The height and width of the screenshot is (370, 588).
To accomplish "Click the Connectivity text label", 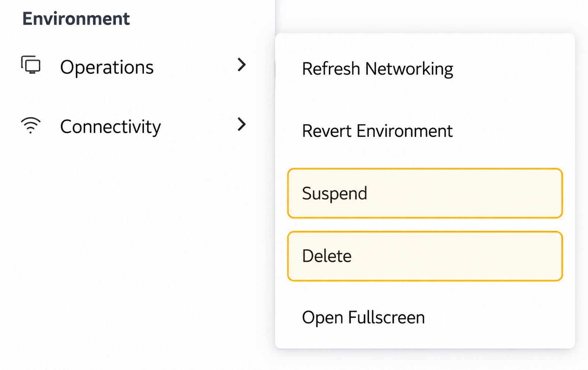I will point(111,127).
